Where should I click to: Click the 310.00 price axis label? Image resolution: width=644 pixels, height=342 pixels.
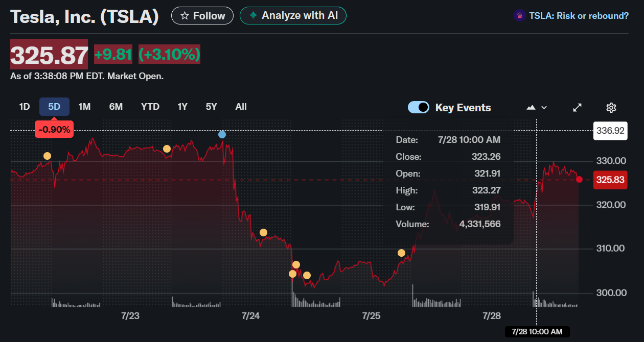coord(611,249)
